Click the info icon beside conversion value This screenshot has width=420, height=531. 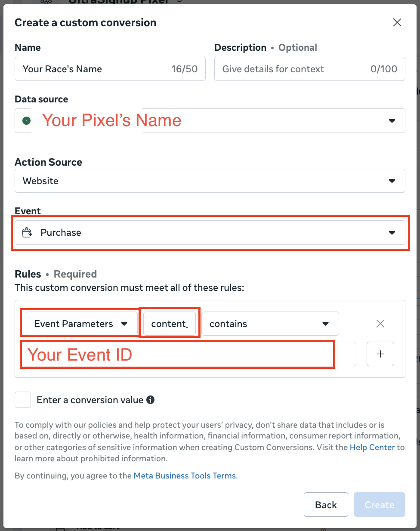tap(150, 400)
